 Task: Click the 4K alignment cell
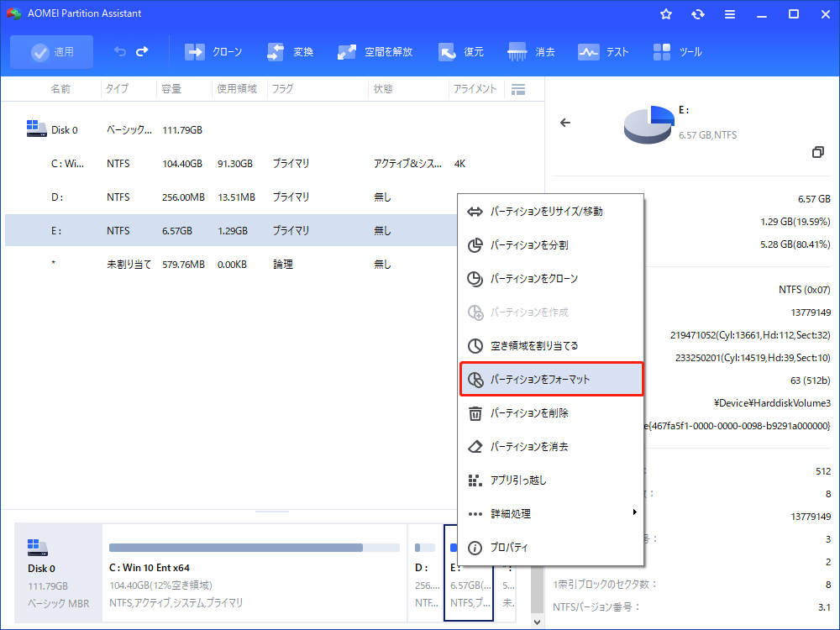[459, 164]
